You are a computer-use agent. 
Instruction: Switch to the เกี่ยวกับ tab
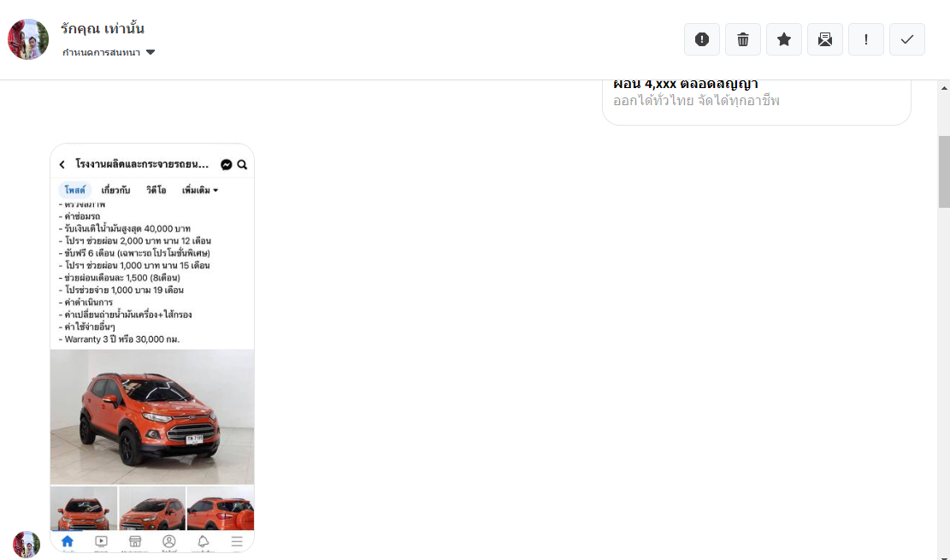tap(115, 191)
